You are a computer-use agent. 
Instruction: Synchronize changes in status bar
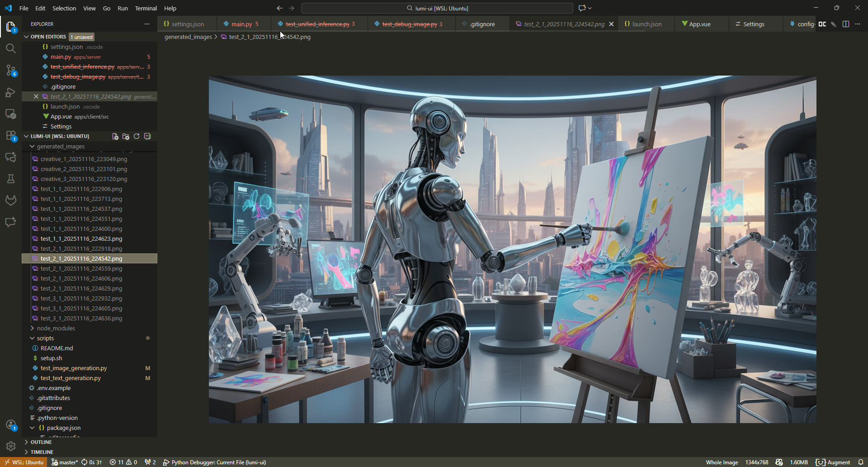tap(91, 462)
